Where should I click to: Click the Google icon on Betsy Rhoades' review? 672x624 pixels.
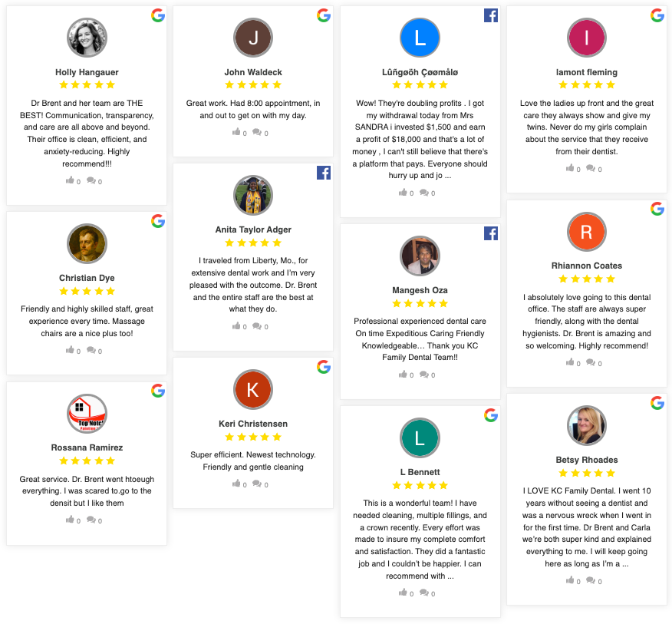pyautogui.click(x=657, y=403)
